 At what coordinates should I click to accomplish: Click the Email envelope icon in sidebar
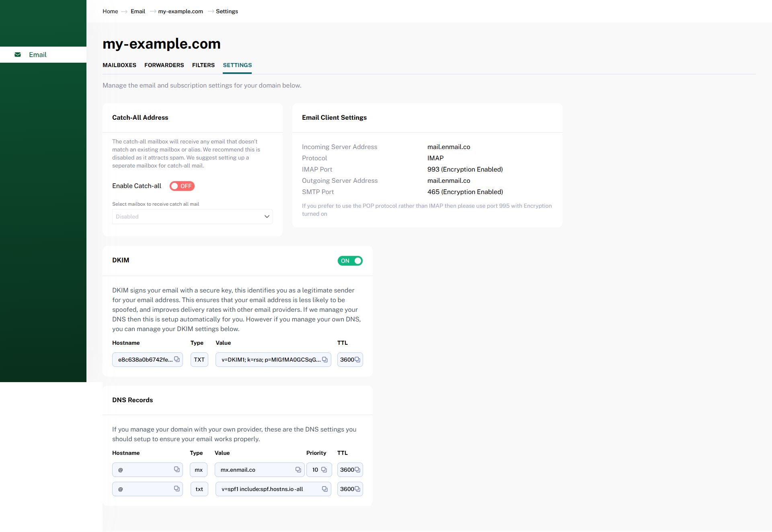18,55
